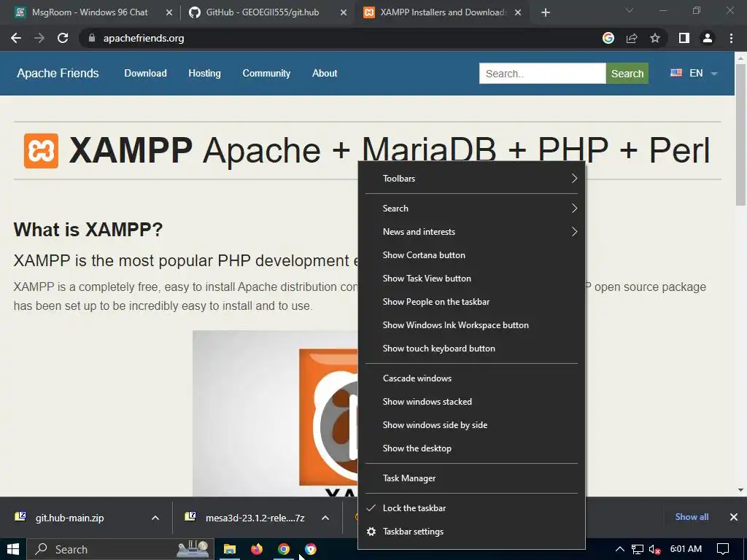The width and height of the screenshot is (747, 560).
Task: Open the Download nav link
Action: tap(145, 74)
